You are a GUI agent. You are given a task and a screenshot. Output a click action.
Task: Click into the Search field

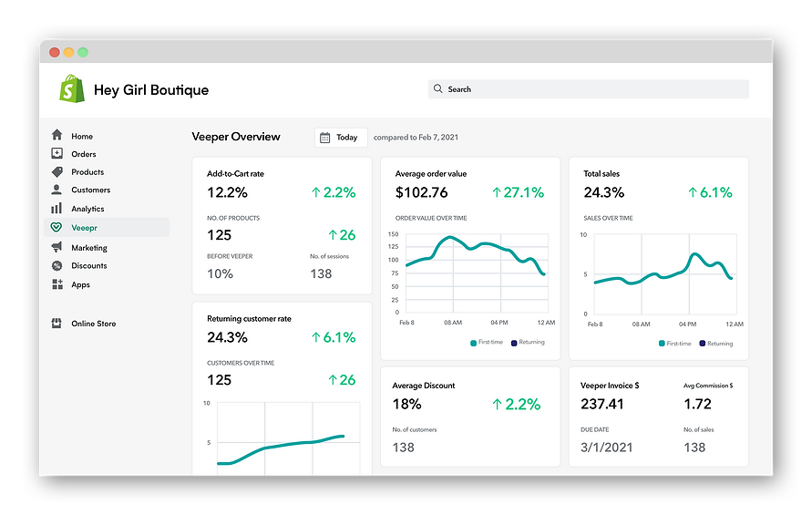pyautogui.click(x=589, y=89)
